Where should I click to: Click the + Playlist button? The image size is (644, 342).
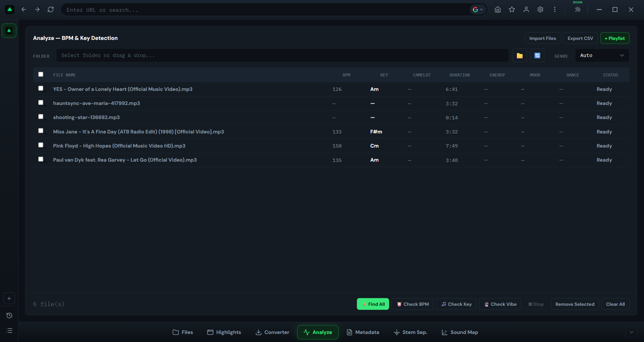[x=615, y=38]
